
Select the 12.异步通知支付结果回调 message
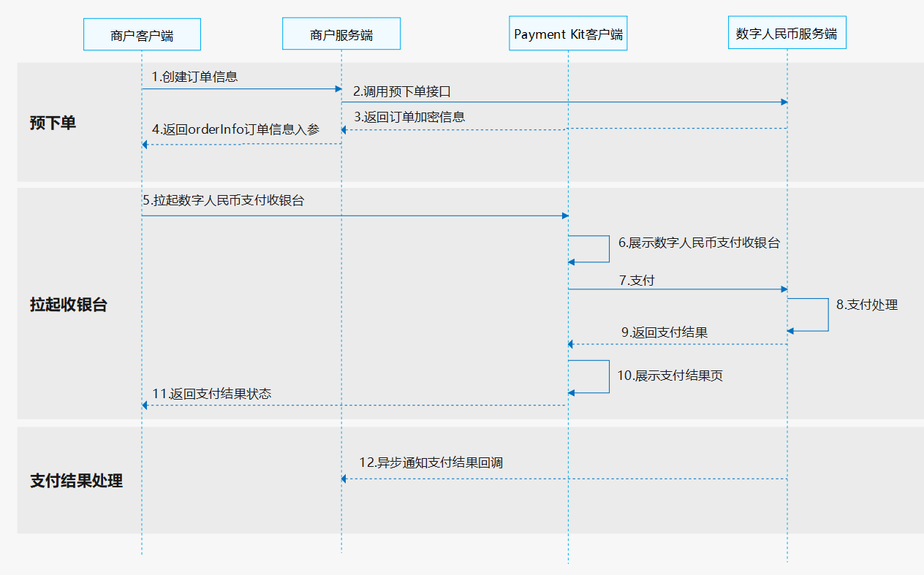(x=431, y=463)
